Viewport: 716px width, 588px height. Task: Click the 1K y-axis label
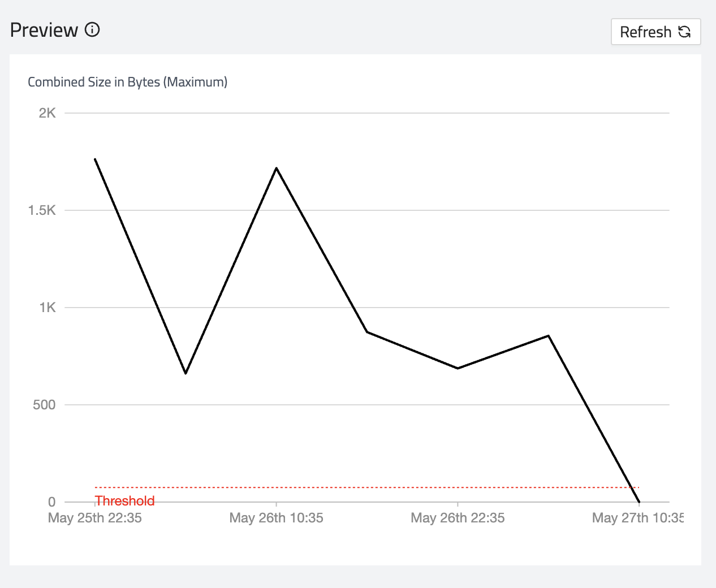pos(48,308)
